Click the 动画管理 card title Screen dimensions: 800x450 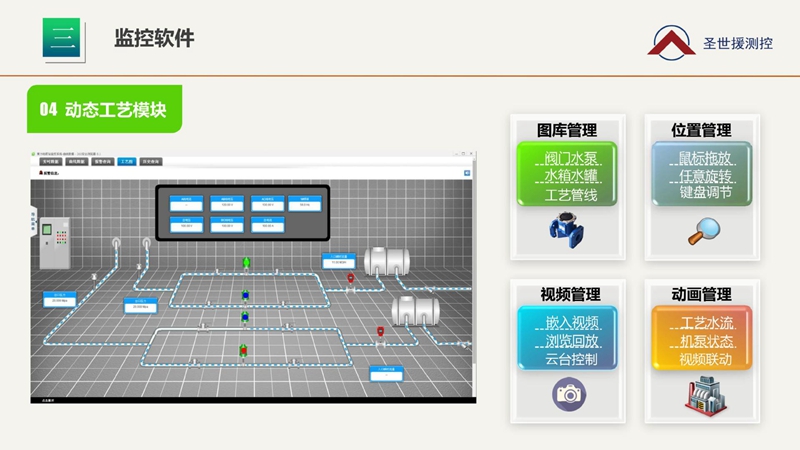[x=702, y=294]
